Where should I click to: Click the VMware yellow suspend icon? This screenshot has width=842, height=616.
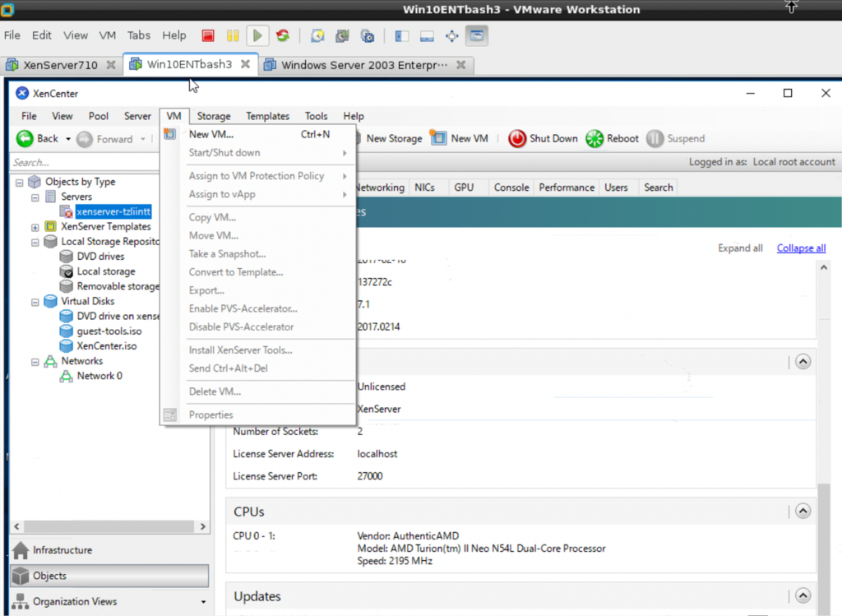click(233, 36)
